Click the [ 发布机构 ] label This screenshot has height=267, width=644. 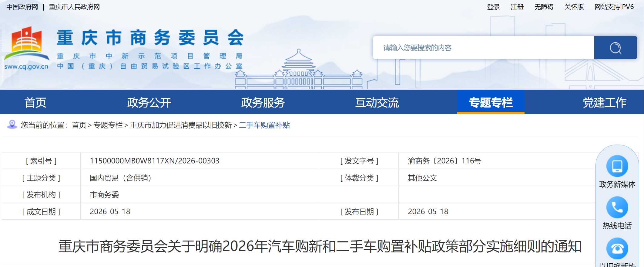click(x=41, y=194)
